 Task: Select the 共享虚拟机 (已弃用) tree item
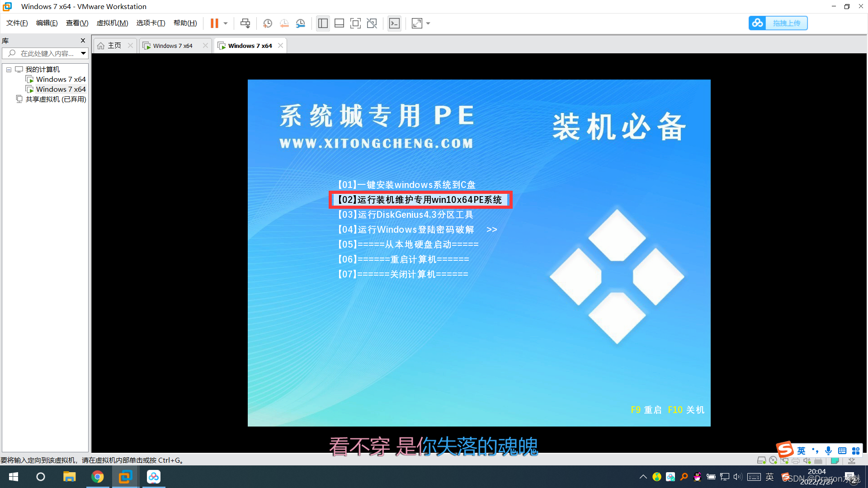(x=56, y=99)
